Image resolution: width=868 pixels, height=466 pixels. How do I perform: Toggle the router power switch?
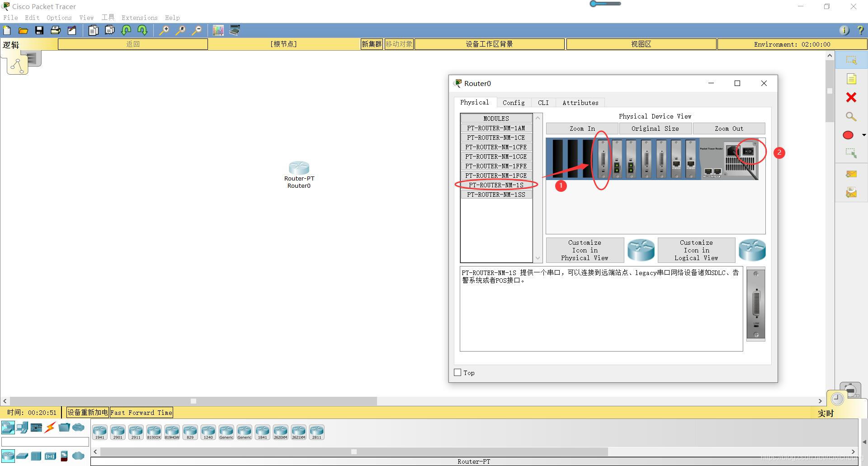tap(749, 151)
